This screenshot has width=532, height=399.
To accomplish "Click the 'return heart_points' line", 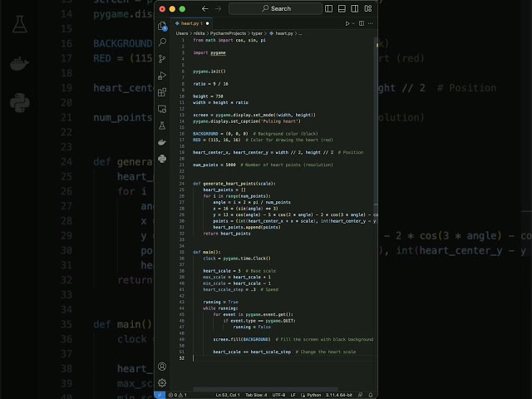I will (227, 234).
